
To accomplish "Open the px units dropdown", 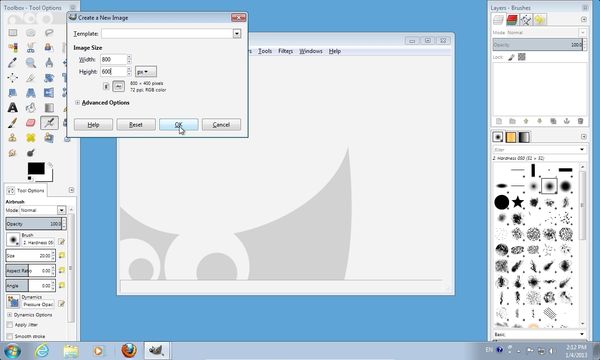I will tap(145, 72).
